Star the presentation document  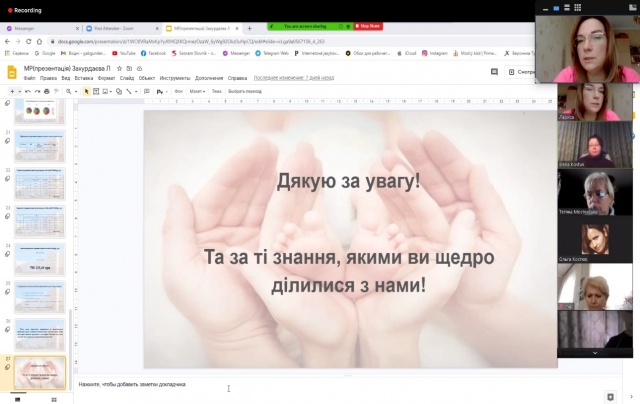[x=119, y=69]
